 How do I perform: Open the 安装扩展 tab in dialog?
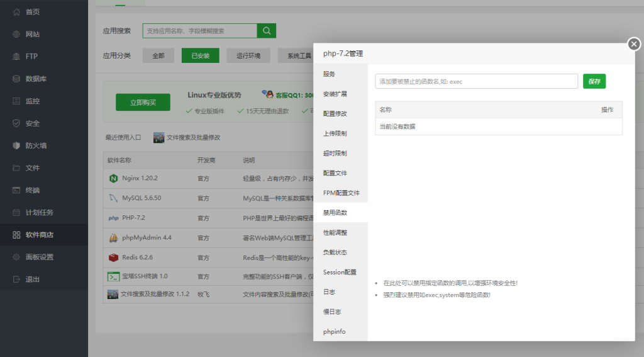tap(335, 94)
